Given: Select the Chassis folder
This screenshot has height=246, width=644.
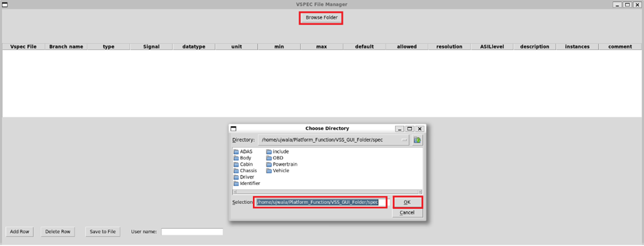Looking at the screenshot, I should click(245, 171).
